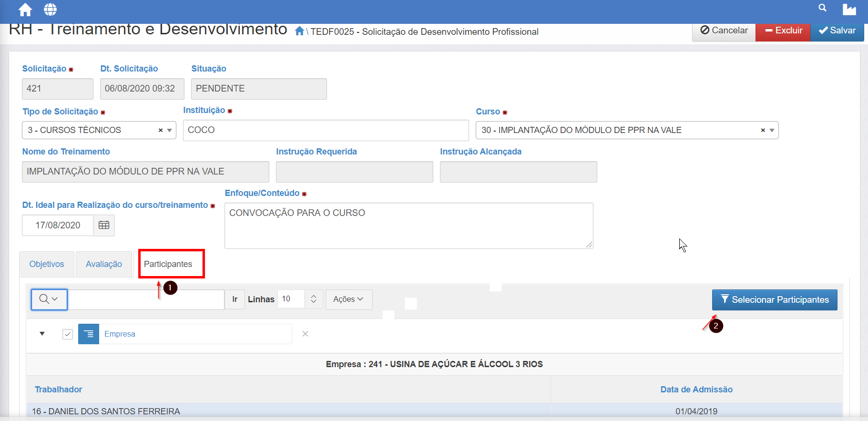
Task: Open calendar picker for ideal date
Action: (104, 225)
